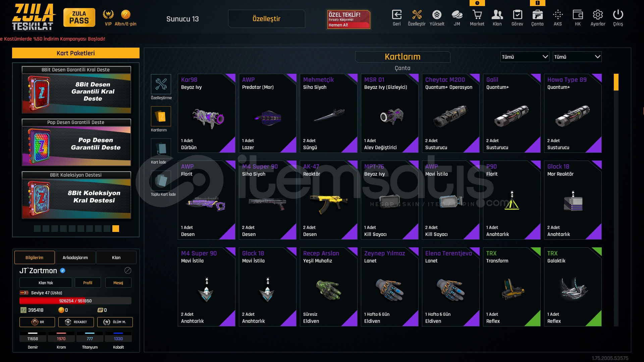Click the Özelleştir header button
This screenshot has height=362, width=644.
pyautogui.click(x=266, y=19)
